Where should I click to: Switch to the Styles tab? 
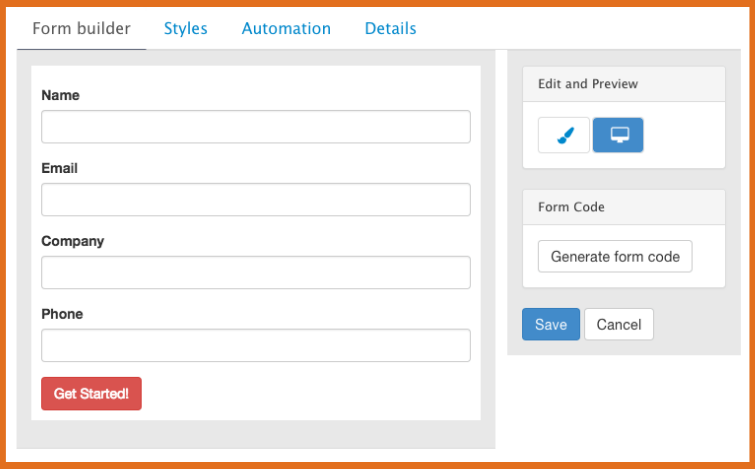185,28
